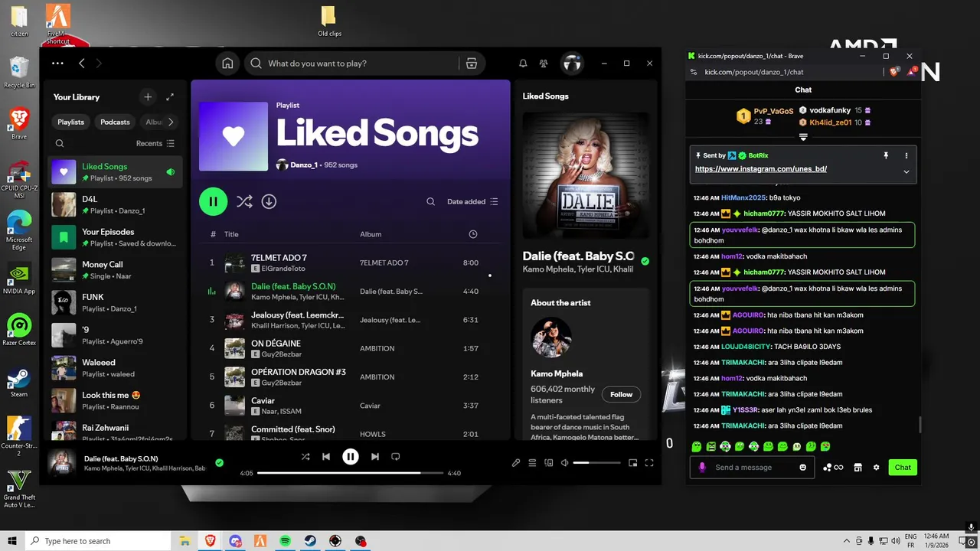
Task: Select the Playlists filter chip
Action: click(71, 122)
